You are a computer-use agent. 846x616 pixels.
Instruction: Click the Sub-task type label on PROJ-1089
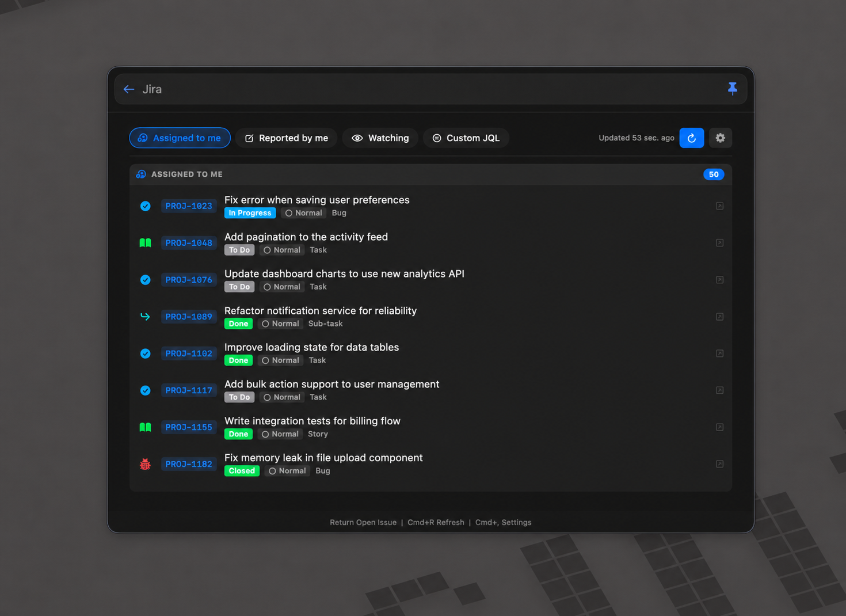325,324
